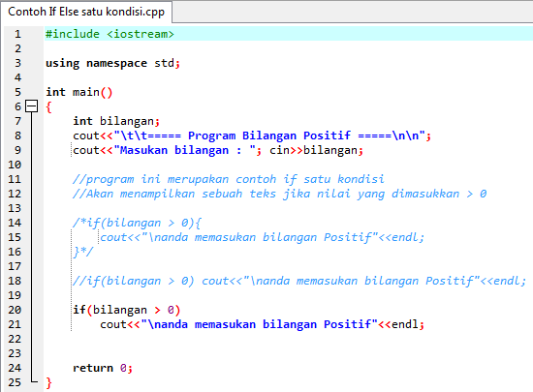Click the '}*/' comment end

click(82, 252)
